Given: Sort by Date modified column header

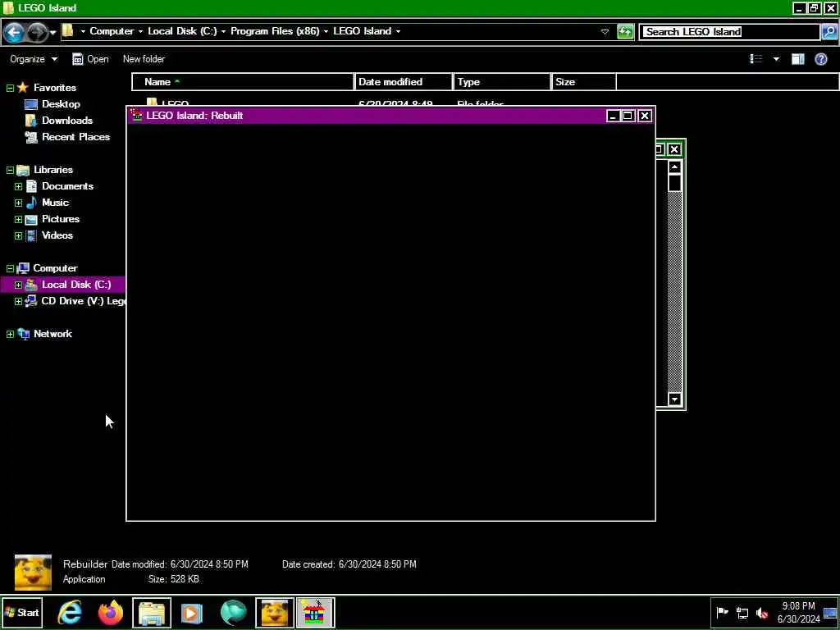Looking at the screenshot, I should [404, 82].
